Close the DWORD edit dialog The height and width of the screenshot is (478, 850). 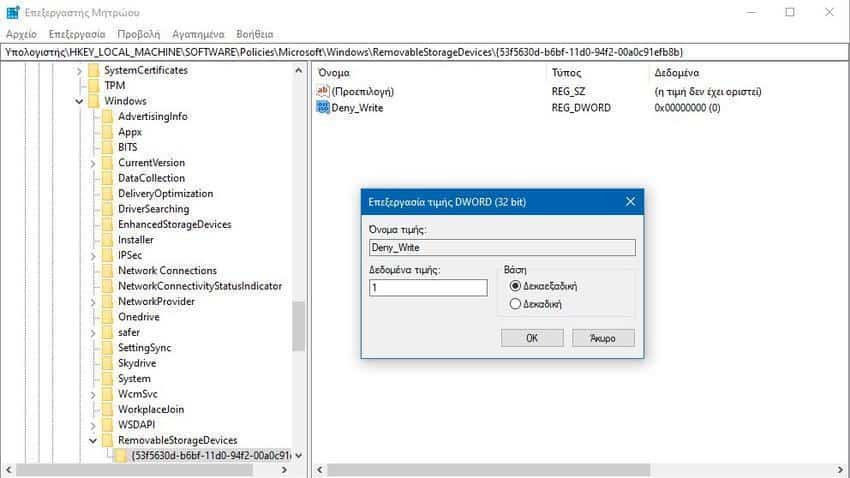click(x=630, y=202)
